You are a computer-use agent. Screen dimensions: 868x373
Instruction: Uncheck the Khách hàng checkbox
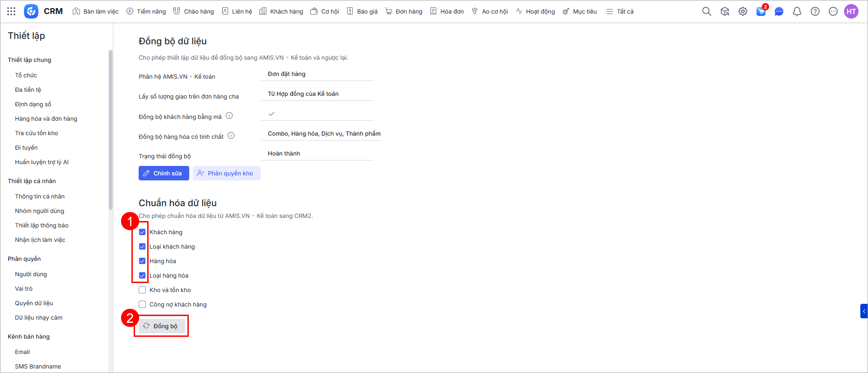142,232
